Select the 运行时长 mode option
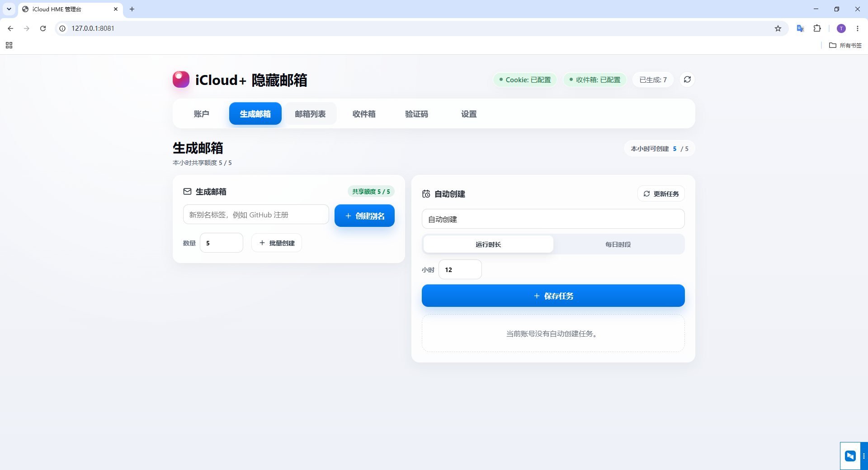868x470 pixels. (488, 244)
